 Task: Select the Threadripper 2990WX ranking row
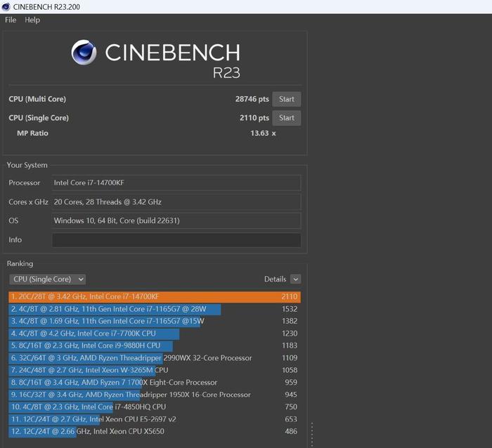click(x=155, y=358)
